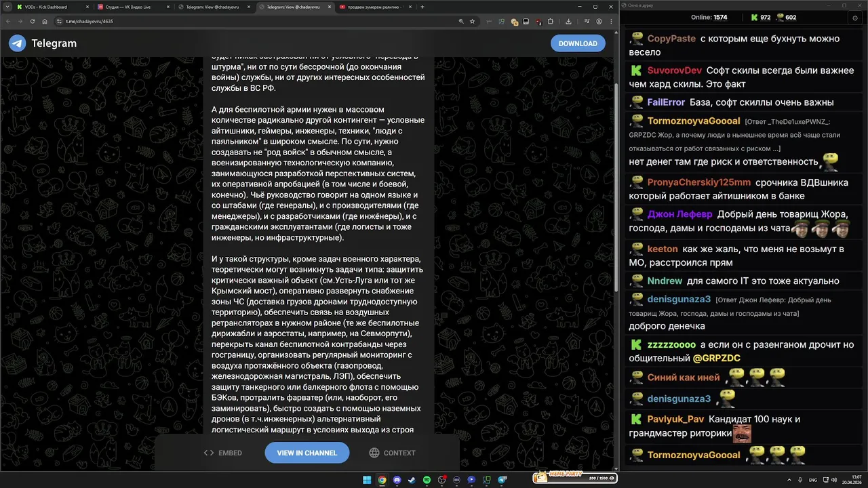Screen dimensions: 868x488
Task: Click username CopyPaste in chat
Action: point(671,39)
